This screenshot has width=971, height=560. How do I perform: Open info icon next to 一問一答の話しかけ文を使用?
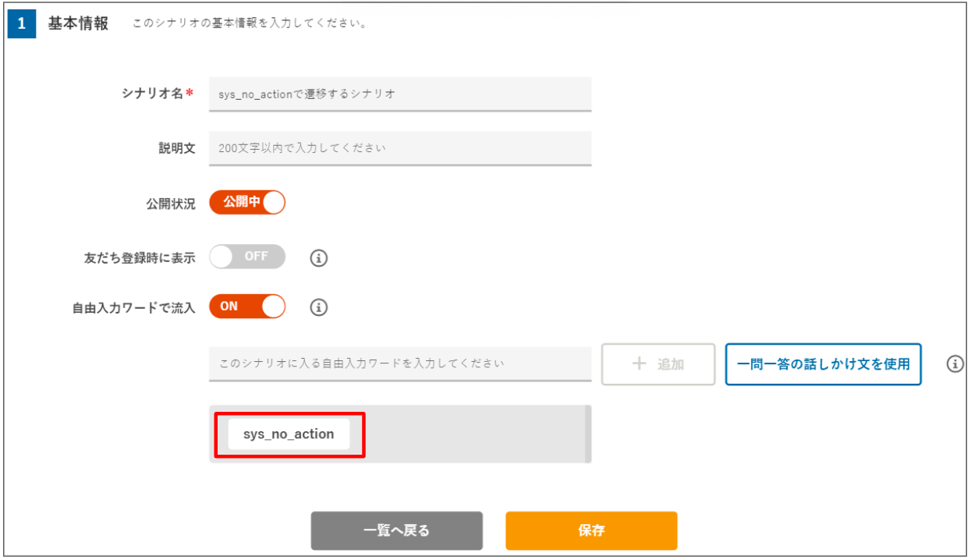955,364
